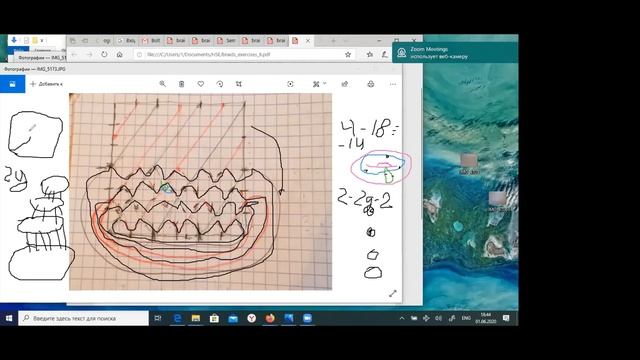Click the ENG language indicator

tap(466, 318)
